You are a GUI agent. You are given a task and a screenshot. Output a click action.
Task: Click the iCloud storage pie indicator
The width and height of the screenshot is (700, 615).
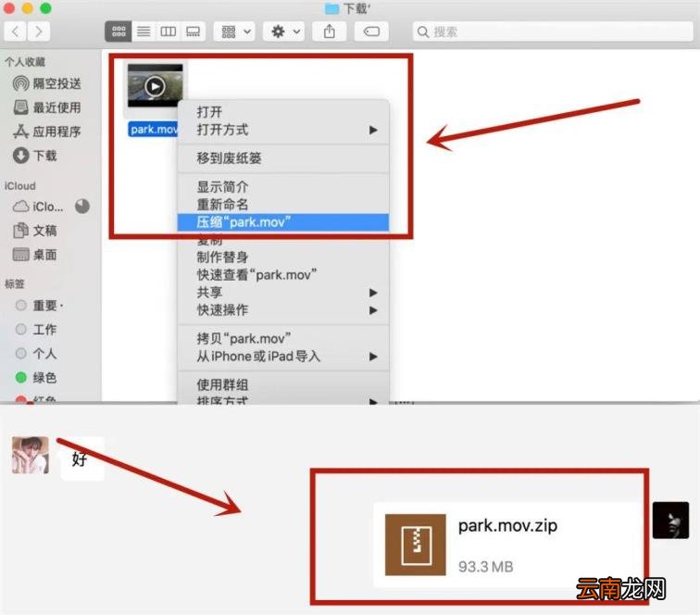coord(82,207)
